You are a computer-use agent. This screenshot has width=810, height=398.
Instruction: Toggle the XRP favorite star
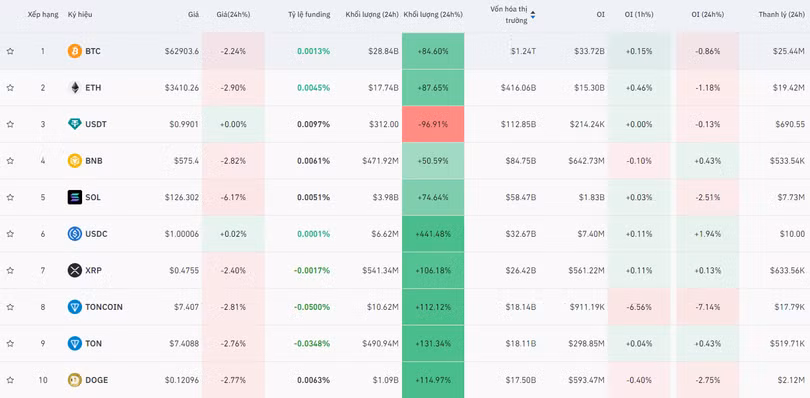tap(10, 270)
